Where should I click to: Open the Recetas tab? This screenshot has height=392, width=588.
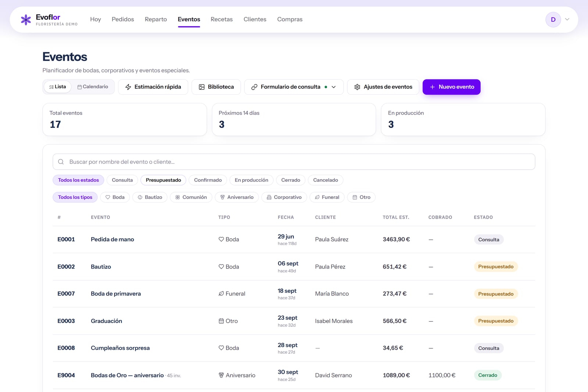[222, 19]
